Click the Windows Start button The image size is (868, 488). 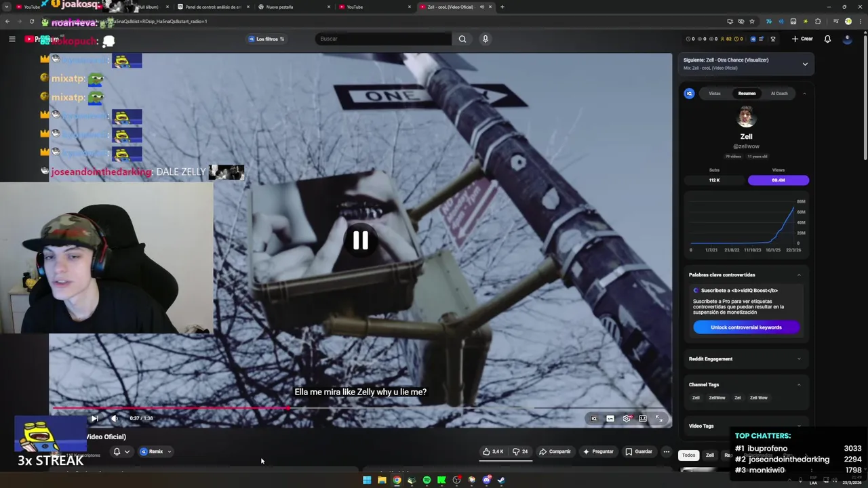367,480
